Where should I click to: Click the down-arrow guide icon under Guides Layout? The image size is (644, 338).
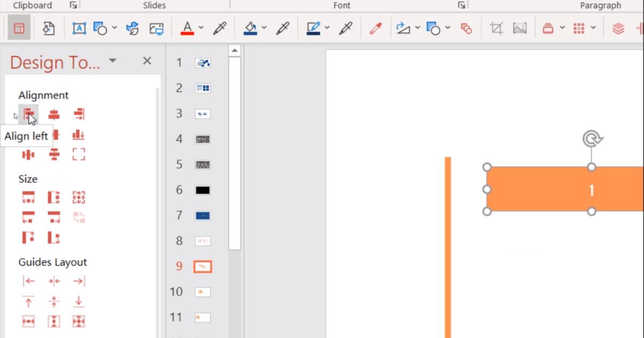click(x=79, y=301)
